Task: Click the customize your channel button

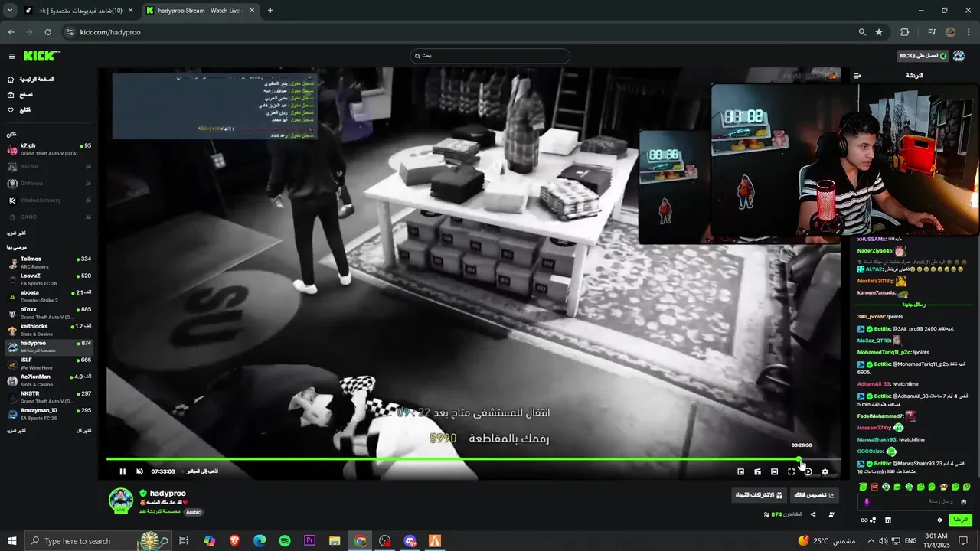Action: click(813, 495)
